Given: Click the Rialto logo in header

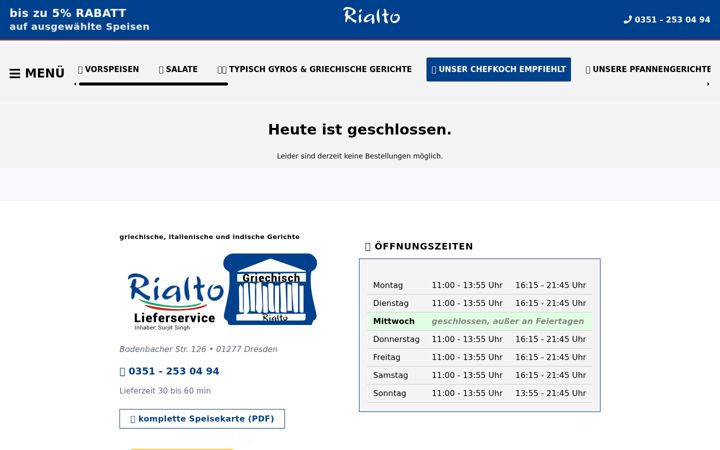Looking at the screenshot, I should [371, 16].
